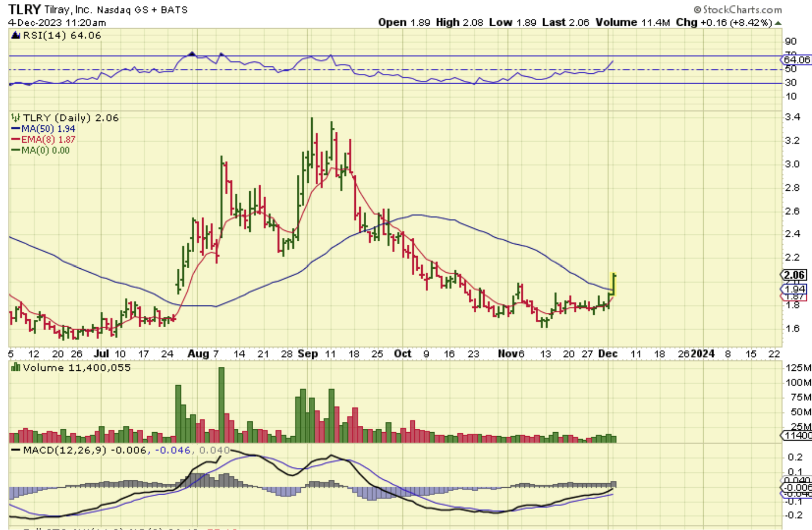Click the Volume histogram icon
Viewport: 812px width, 530px height.
coord(16,368)
